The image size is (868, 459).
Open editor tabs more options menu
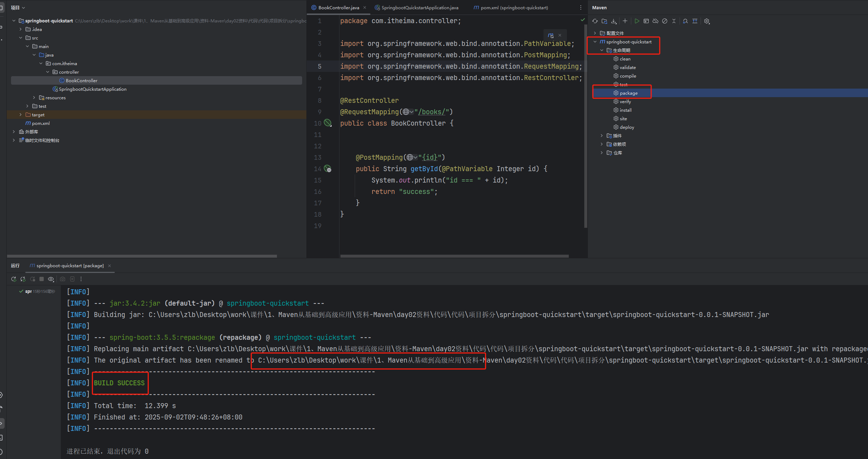point(581,7)
